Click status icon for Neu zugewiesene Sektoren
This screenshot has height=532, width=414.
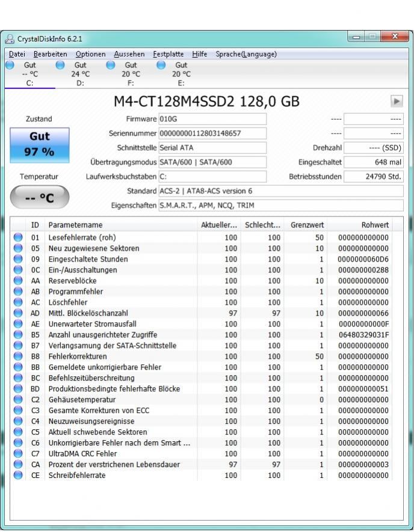click(x=18, y=248)
